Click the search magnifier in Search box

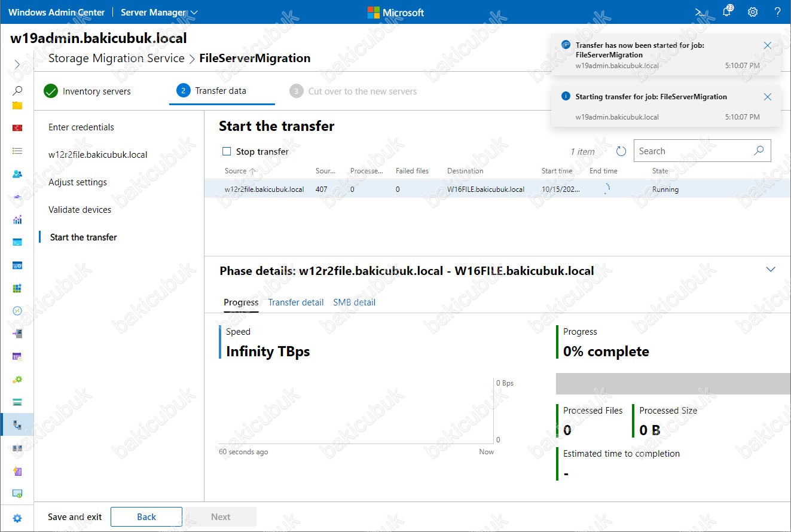[x=759, y=151]
